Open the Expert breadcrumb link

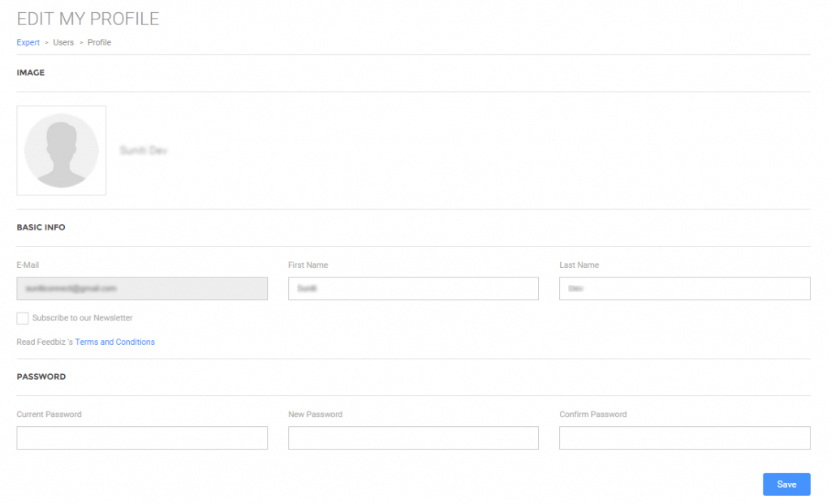(x=28, y=42)
